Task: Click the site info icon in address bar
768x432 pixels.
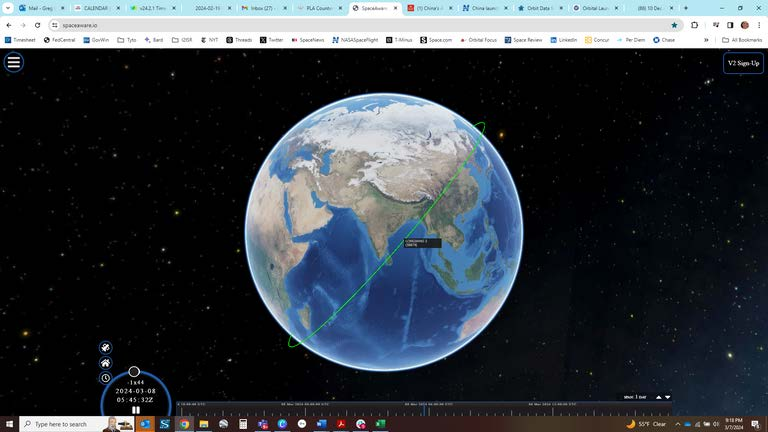Action: [x=55, y=25]
